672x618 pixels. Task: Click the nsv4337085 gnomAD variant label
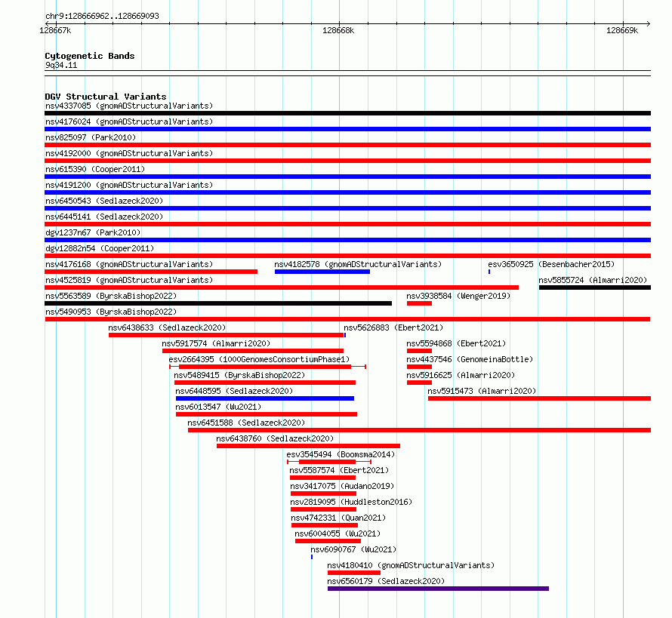(129, 106)
